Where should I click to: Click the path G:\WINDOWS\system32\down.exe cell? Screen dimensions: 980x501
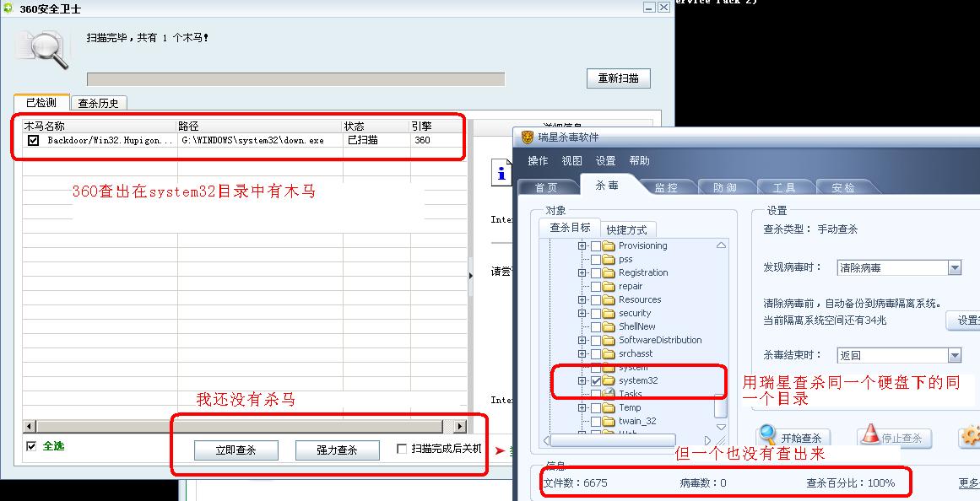click(260, 141)
